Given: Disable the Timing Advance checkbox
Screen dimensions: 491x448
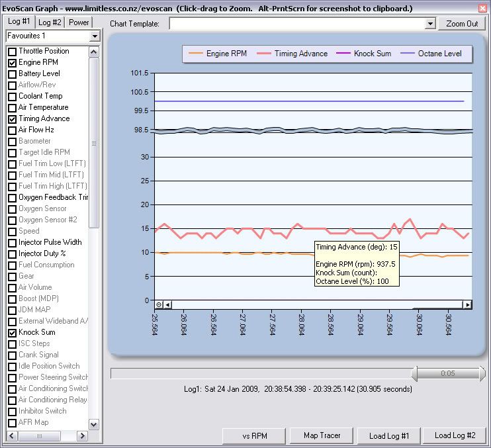Looking at the screenshot, I should click(12, 119).
